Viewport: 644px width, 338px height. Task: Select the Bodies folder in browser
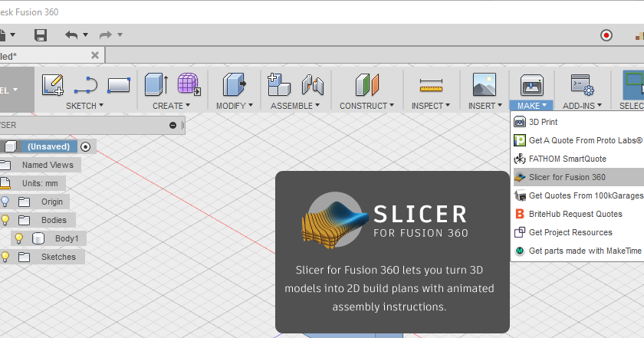(54, 220)
